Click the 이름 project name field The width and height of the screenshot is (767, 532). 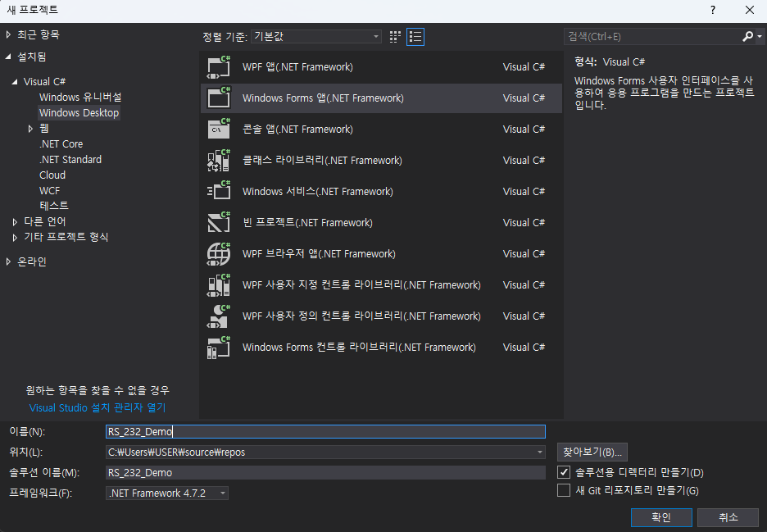[x=325, y=431]
